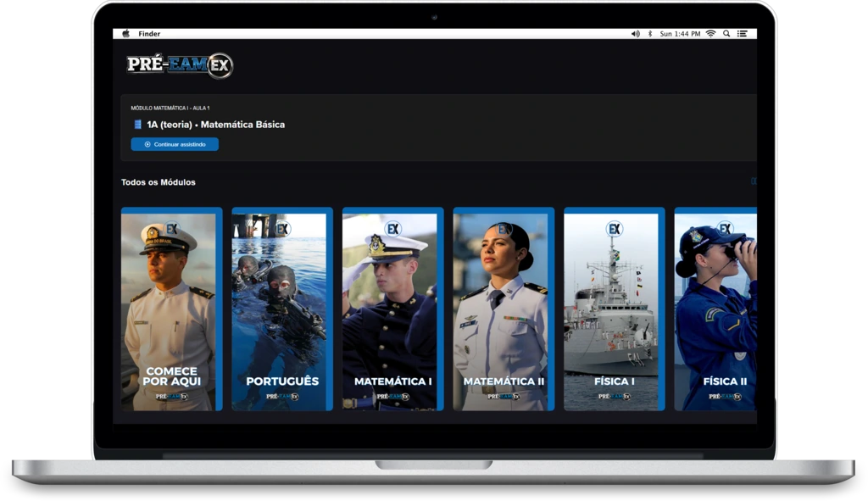Open the Apple menu

(x=125, y=34)
